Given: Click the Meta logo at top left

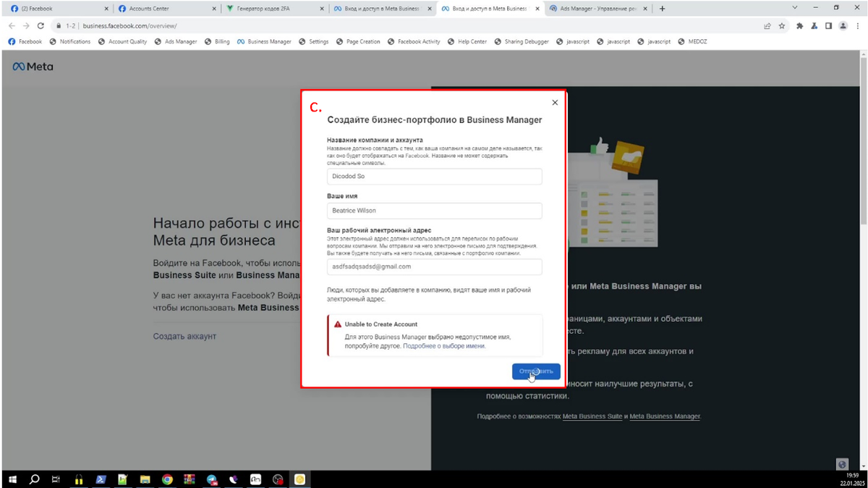Looking at the screenshot, I should click(x=33, y=67).
